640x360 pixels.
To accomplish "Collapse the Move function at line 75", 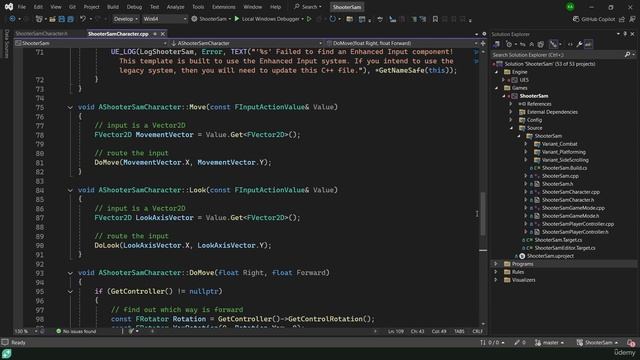I will tap(70, 107).
